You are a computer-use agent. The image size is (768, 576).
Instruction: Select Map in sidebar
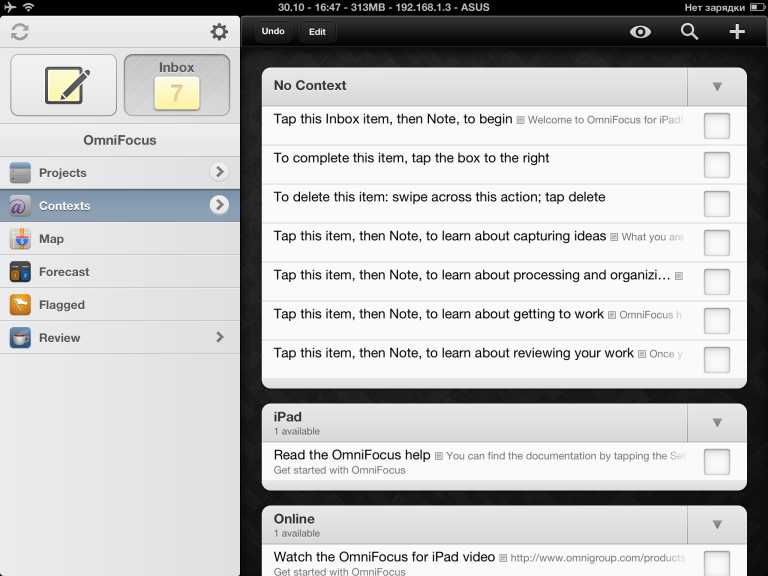120,239
